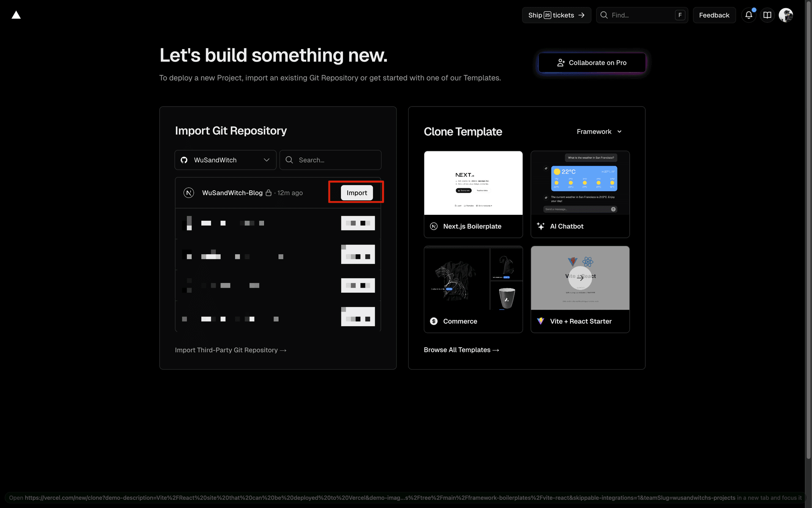812x508 pixels.
Task: Click the Collaborate on Pro button
Action: tap(592, 63)
